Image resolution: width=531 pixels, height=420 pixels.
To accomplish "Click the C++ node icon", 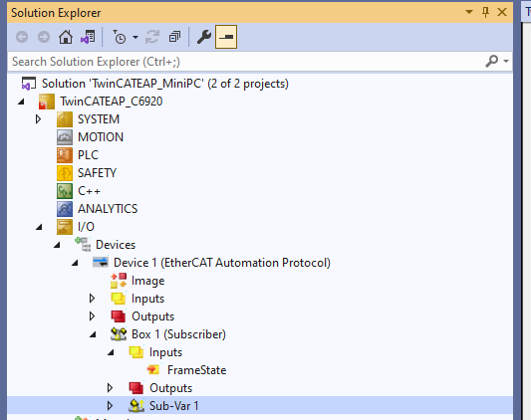I will click(65, 191).
